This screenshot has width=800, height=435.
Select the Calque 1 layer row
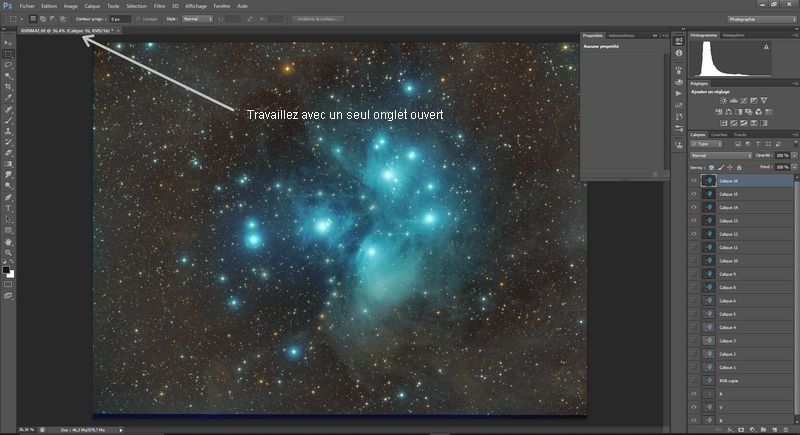pos(741,367)
